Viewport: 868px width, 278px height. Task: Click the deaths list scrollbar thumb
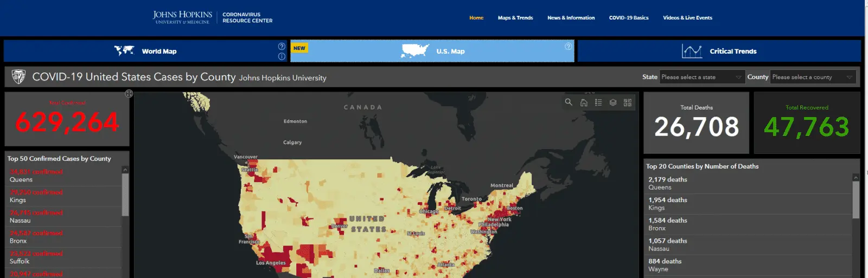pos(856,200)
